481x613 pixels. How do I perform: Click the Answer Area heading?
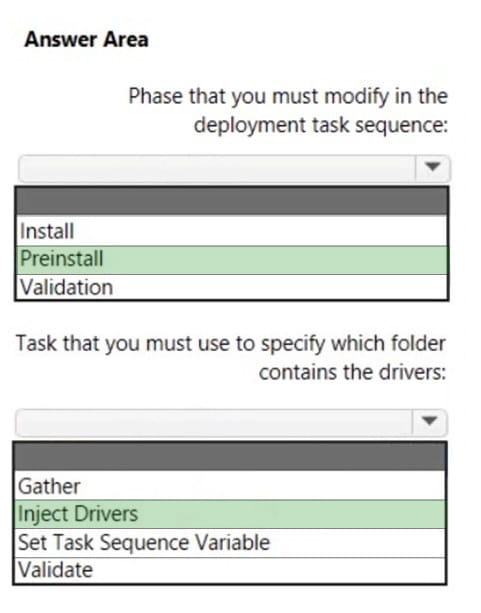pos(86,40)
